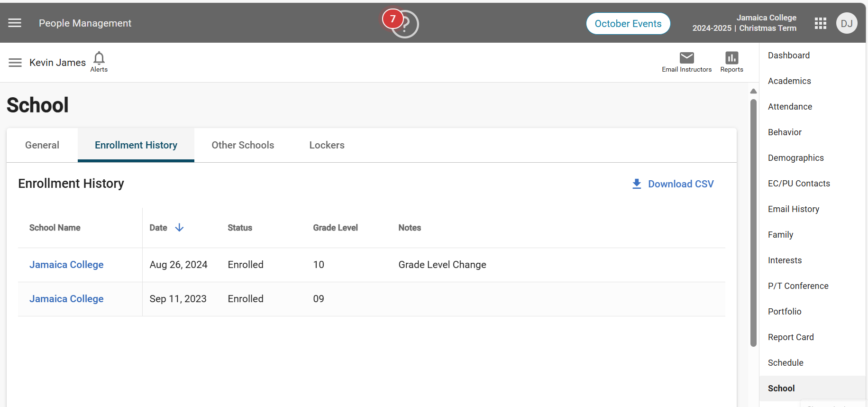Open Jamaica College link in Aug 26, 2024 row
The height and width of the screenshot is (407, 868).
[66, 265]
